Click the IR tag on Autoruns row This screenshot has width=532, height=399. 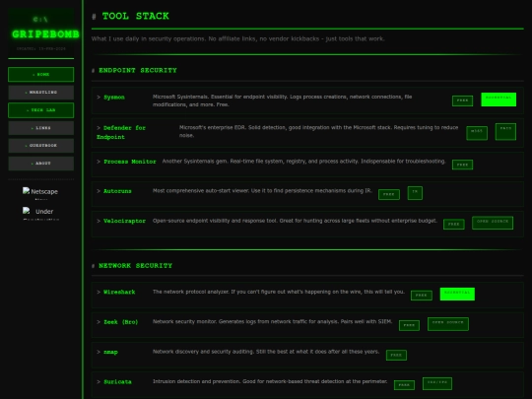(415, 193)
